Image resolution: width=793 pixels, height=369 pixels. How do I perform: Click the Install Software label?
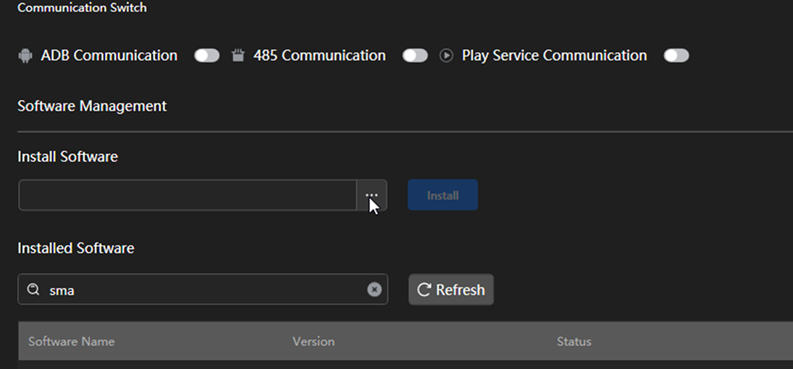click(68, 157)
